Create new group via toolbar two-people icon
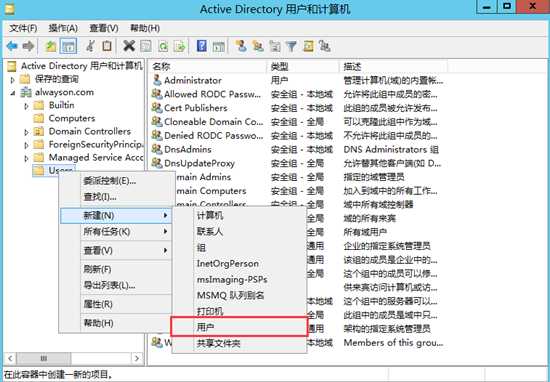 258,46
